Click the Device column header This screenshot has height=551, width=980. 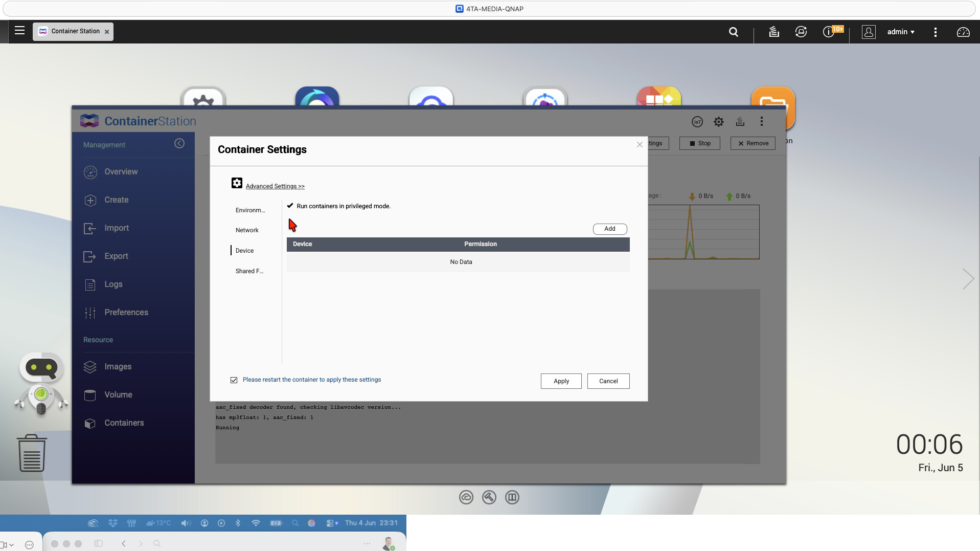coord(303,244)
